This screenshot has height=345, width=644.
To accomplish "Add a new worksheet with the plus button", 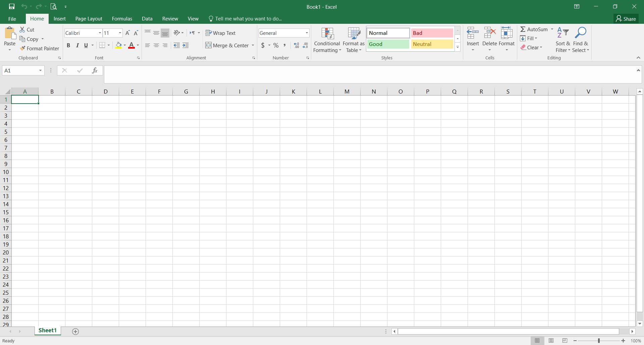I will (75, 331).
